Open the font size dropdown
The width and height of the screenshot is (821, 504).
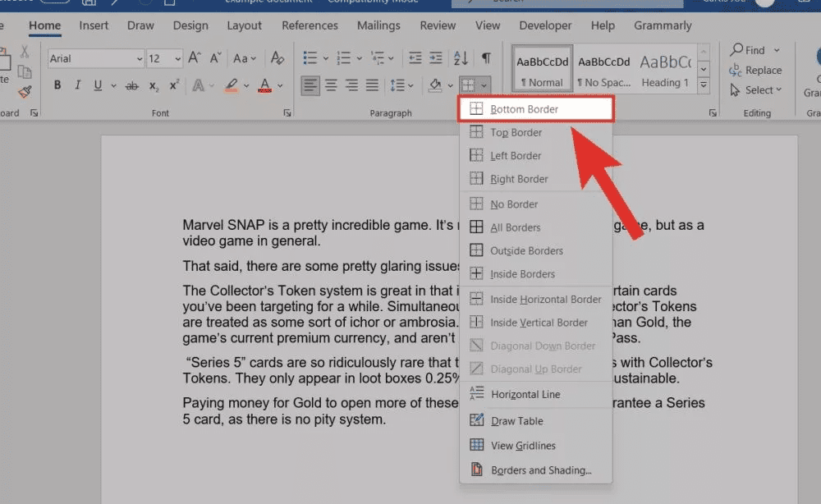(x=177, y=59)
